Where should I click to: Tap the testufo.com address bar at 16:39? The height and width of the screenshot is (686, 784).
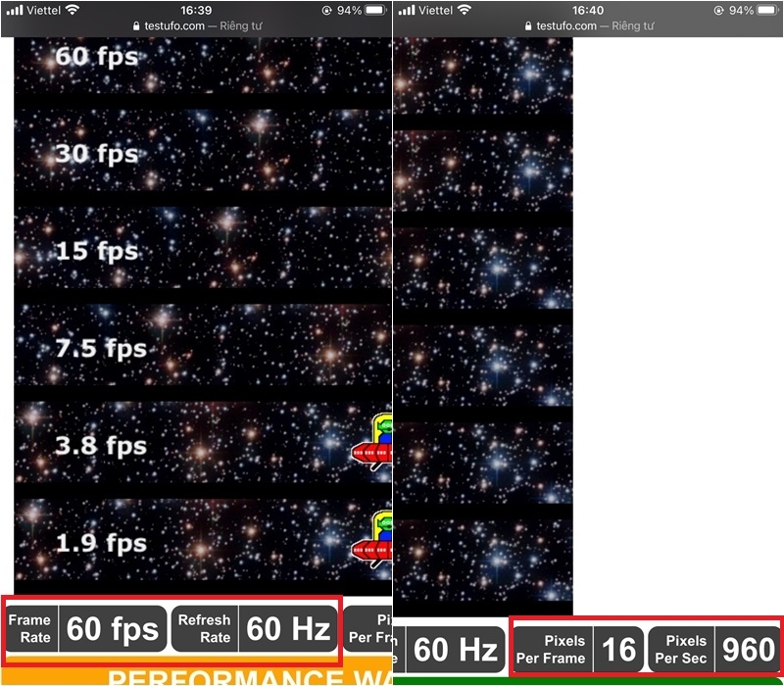tap(197, 26)
